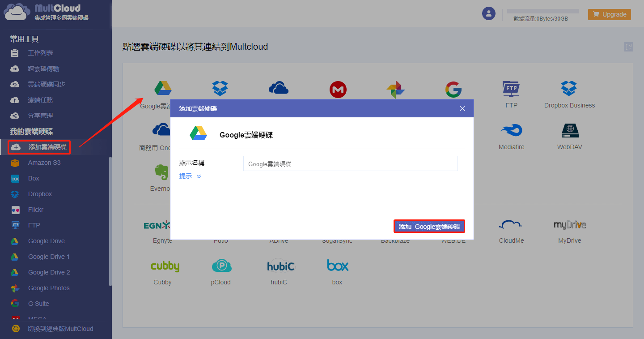
Task: Choose the Google G icon in the cloud grid
Action: 453,90
